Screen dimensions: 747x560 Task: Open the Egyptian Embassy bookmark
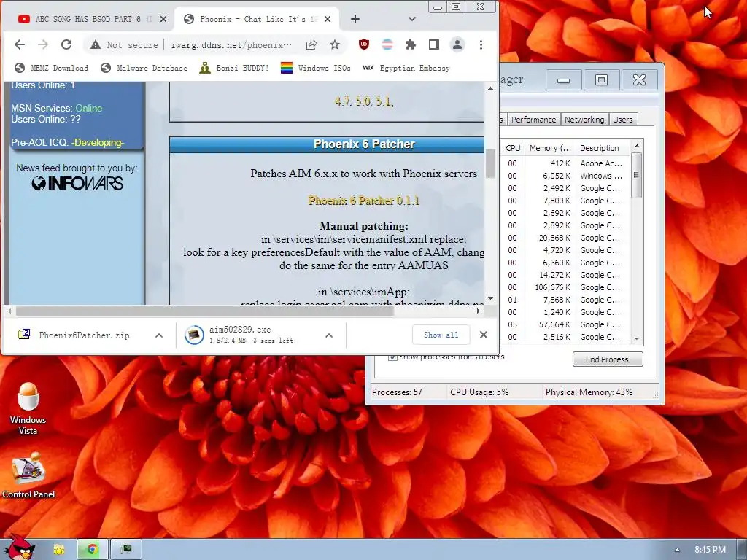[x=406, y=68]
